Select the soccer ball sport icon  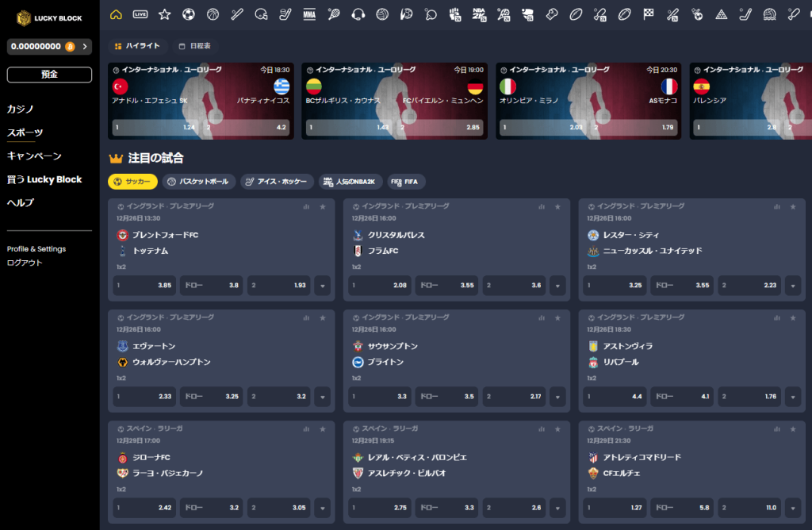pyautogui.click(x=189, y=14)
